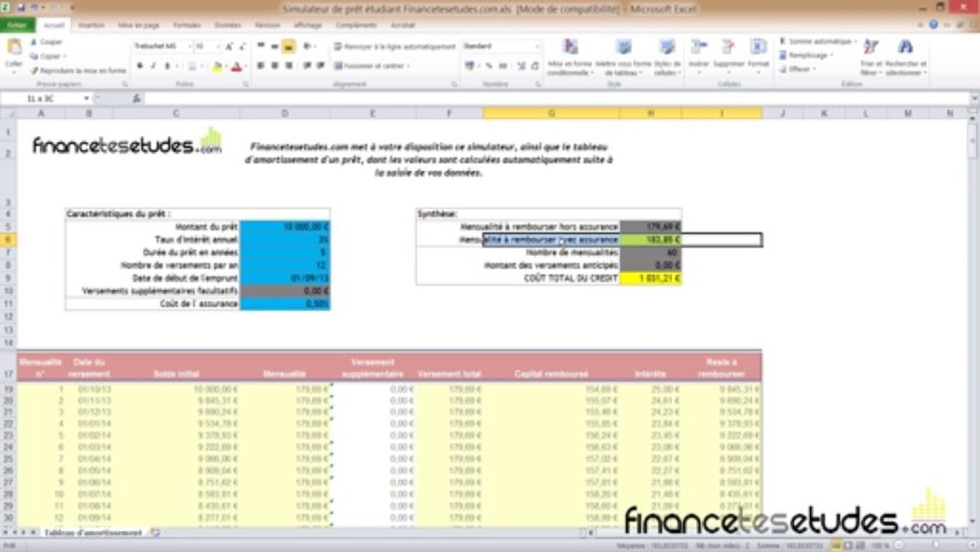
Task: Toggle the highlighted bottom vertical alignment button
Action: pos(288,47)
